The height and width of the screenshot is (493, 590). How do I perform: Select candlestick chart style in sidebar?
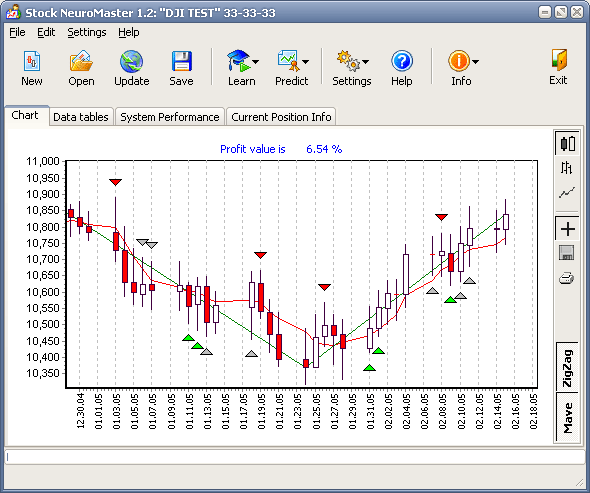[x=567, y=143]
